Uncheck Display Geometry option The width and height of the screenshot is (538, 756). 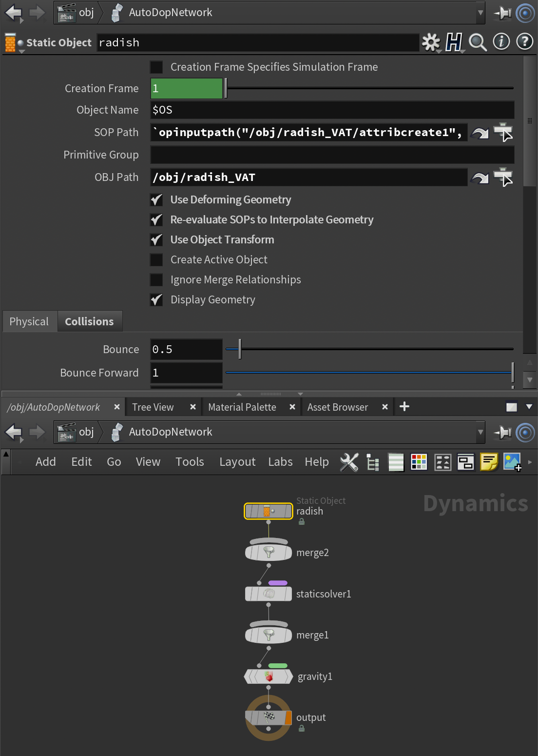pyautogui.click(x=156, y=300)
